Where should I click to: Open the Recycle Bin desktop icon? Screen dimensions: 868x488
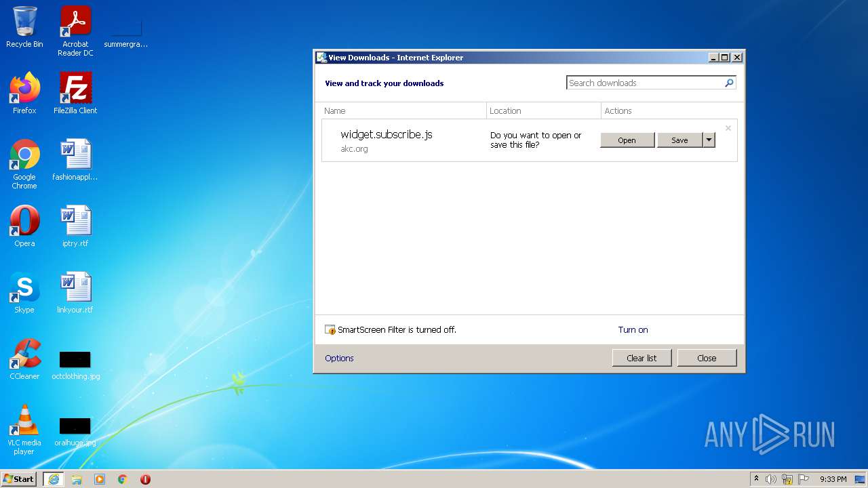[24, 27]
